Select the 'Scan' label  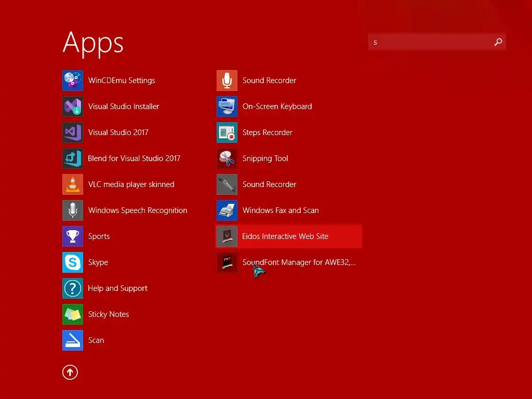pos(96,340)
